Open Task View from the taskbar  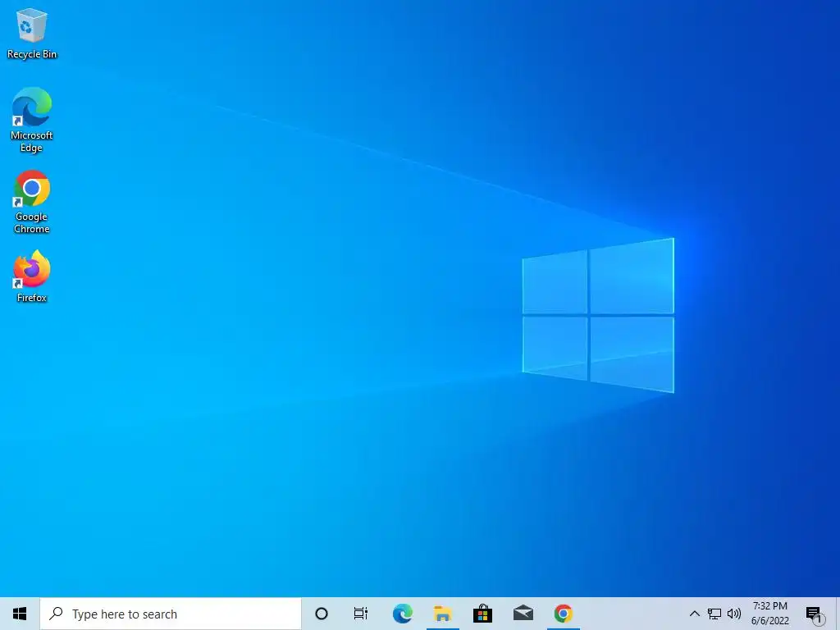click(x=361, y=614)
